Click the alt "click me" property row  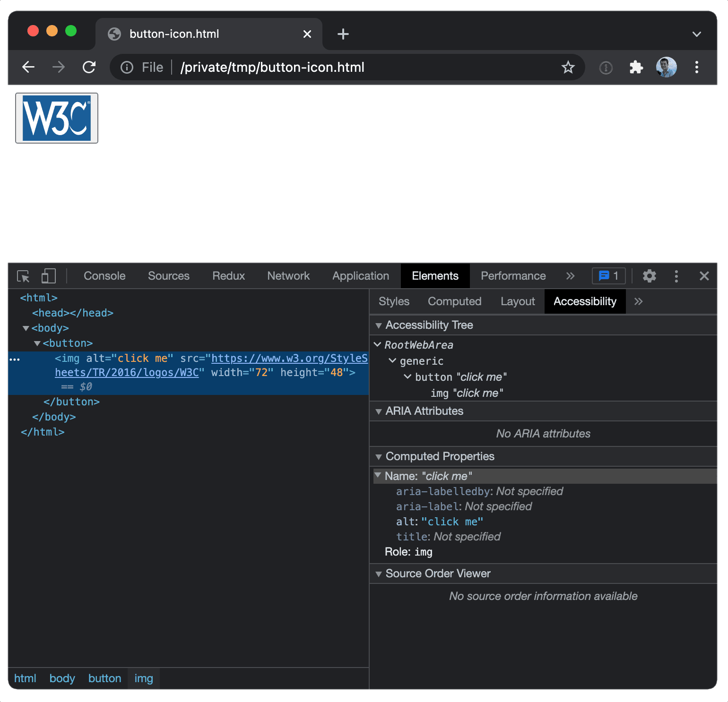440,522
